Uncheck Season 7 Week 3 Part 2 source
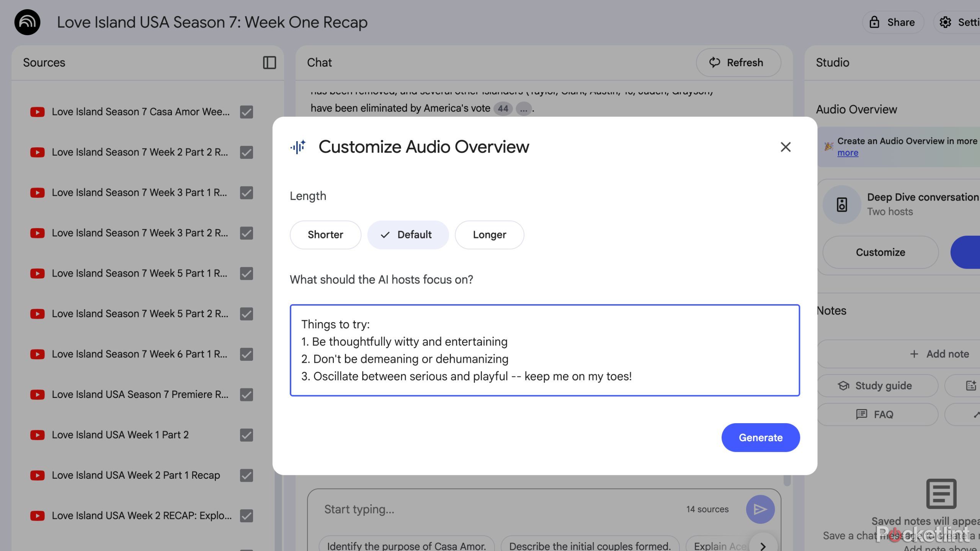 pyautogui.click(x=247, y=233)
